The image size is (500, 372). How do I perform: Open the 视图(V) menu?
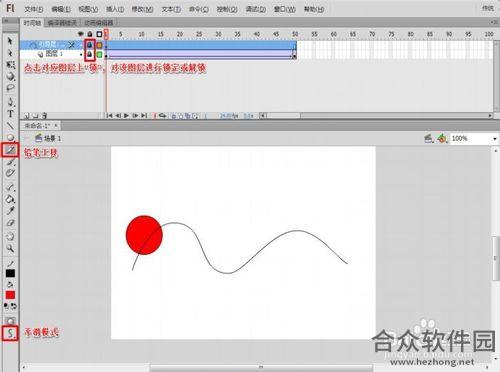point(88,9)
